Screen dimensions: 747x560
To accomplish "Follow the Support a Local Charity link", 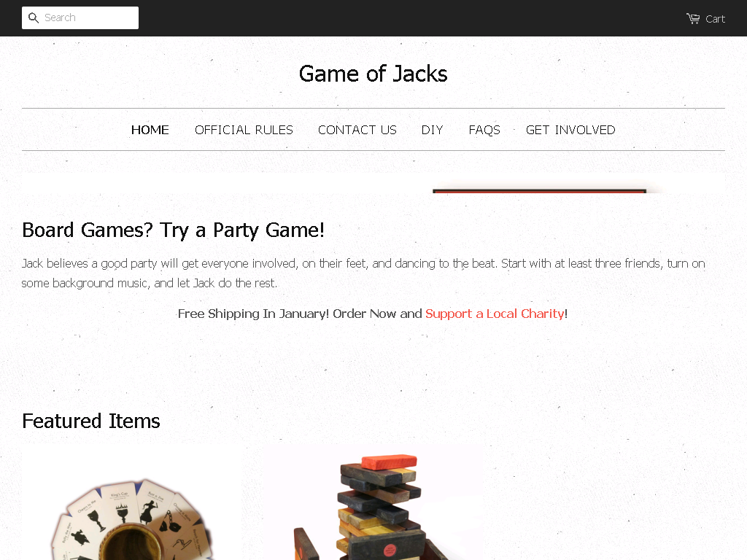I will 495,314.
